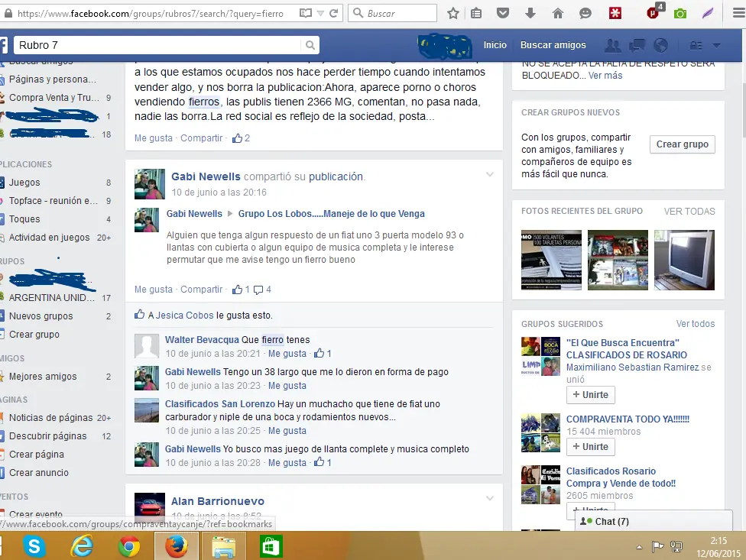Toggle reader view icon in address bar
The image size is (746, 560).
click(x=306, y=13)
